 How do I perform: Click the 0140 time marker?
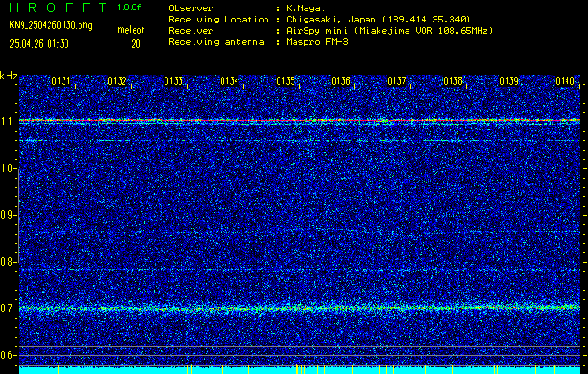point(566,81)
